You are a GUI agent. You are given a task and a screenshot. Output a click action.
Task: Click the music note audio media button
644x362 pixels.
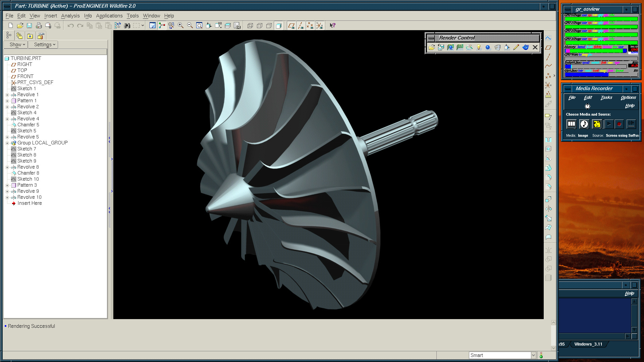point(584,124)
